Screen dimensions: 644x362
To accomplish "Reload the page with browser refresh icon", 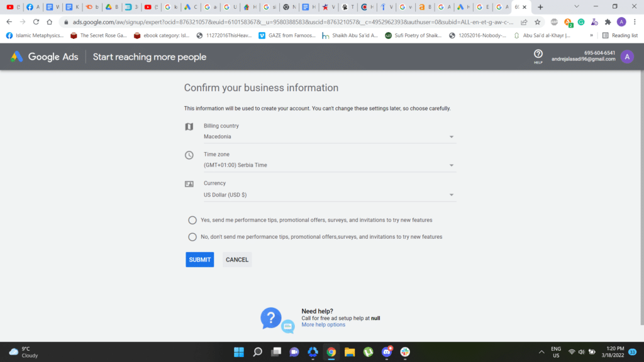I will click(x=36, y=22).
